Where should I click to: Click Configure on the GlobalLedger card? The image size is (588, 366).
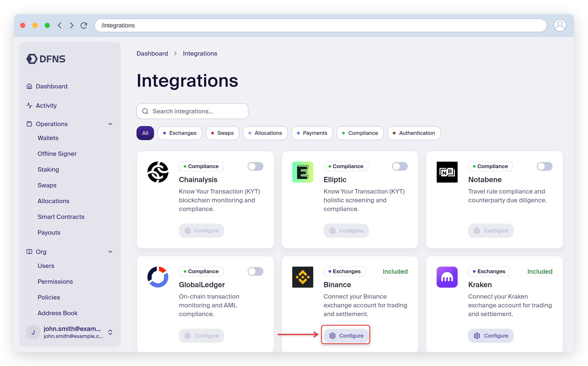[x=201, y=336]
